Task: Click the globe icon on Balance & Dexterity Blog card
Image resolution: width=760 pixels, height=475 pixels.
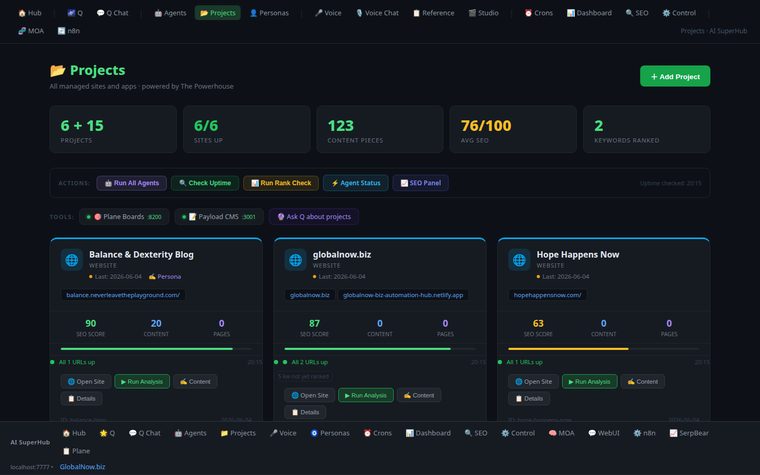Action: pos(72,260)
